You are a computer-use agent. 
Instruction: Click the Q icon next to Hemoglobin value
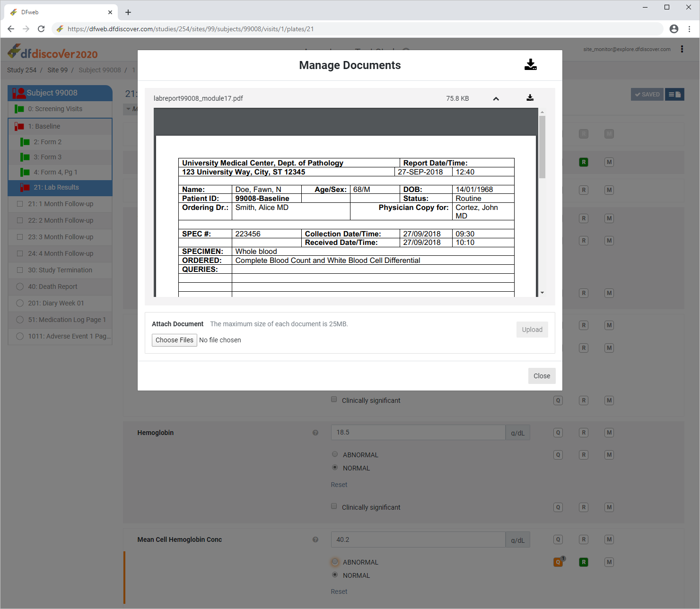coord(558,433)
